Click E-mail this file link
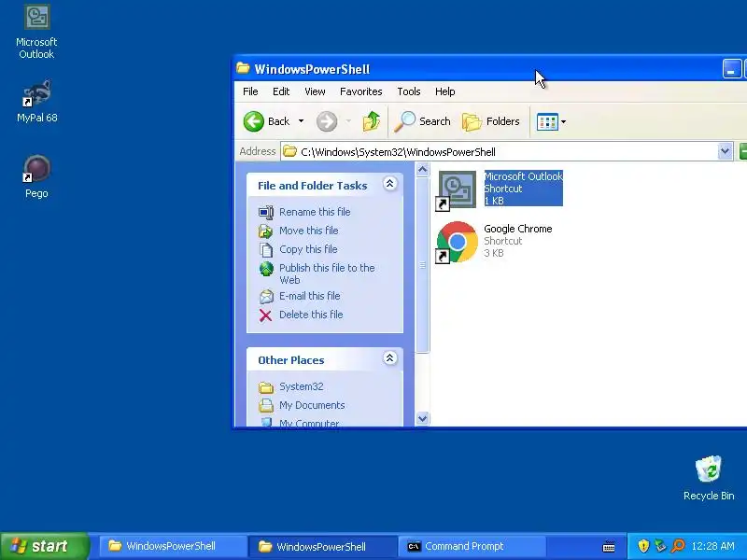The width and height of the screenshot is (747, 560). pyautogui.click(x=310, y=296)
